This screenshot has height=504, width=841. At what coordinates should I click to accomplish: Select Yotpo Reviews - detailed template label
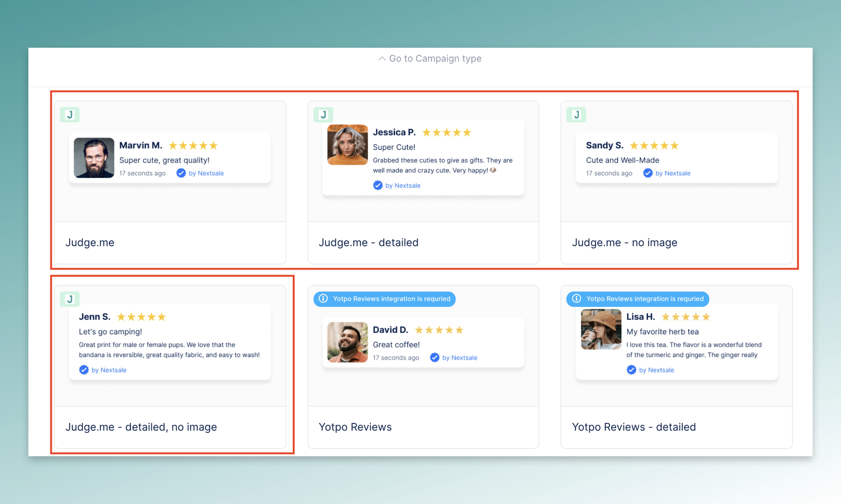coord(634,427)
